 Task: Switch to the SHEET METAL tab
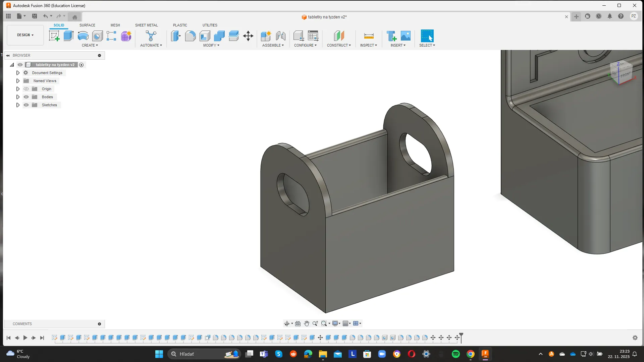point(146,25)
